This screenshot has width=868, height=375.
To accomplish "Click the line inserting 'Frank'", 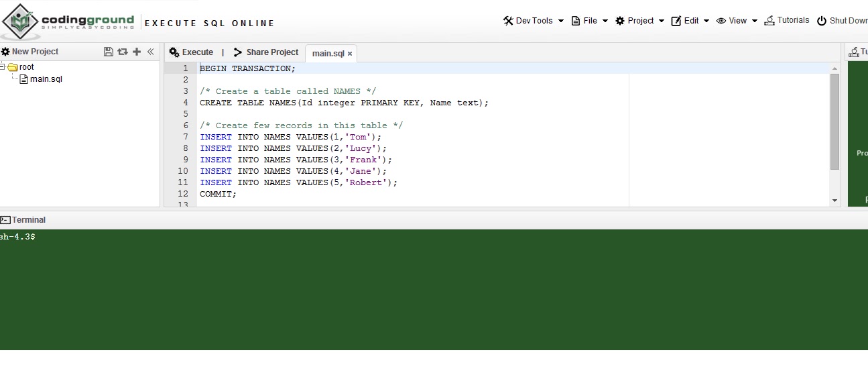I will click(x=296, y=160).
